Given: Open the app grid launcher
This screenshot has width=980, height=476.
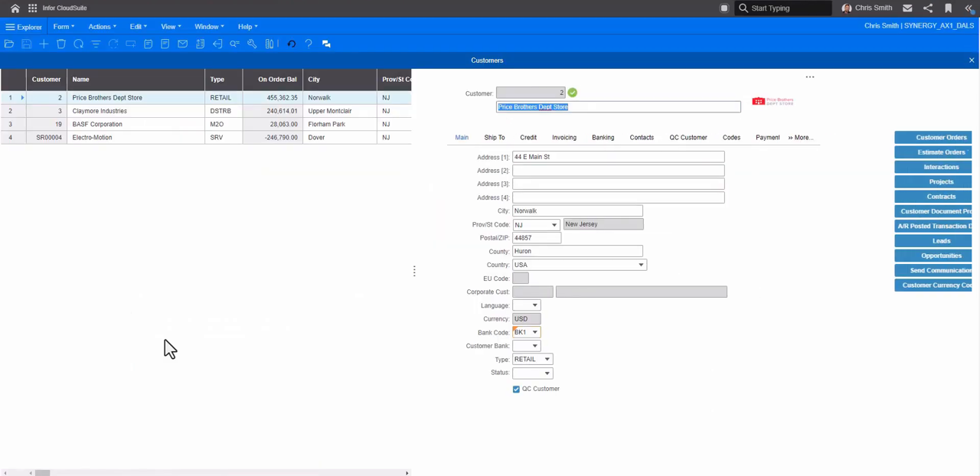Looking at the screenshot, I should click(32, 8).
